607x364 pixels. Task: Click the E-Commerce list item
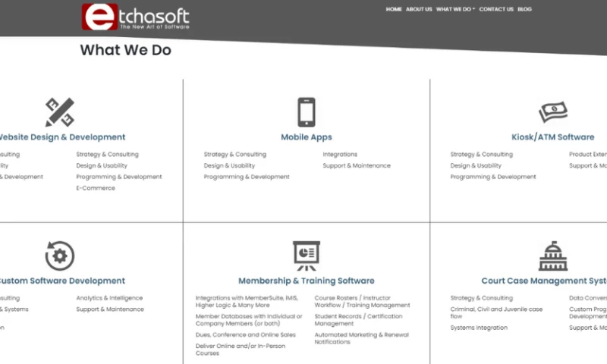[96, 188]
